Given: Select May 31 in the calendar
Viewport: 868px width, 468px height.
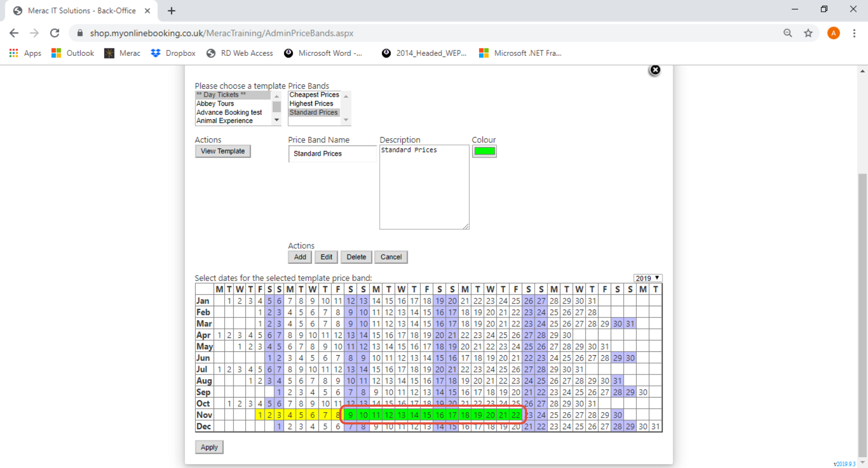Looking at the screenshot, I should click(x=605, y=347).
